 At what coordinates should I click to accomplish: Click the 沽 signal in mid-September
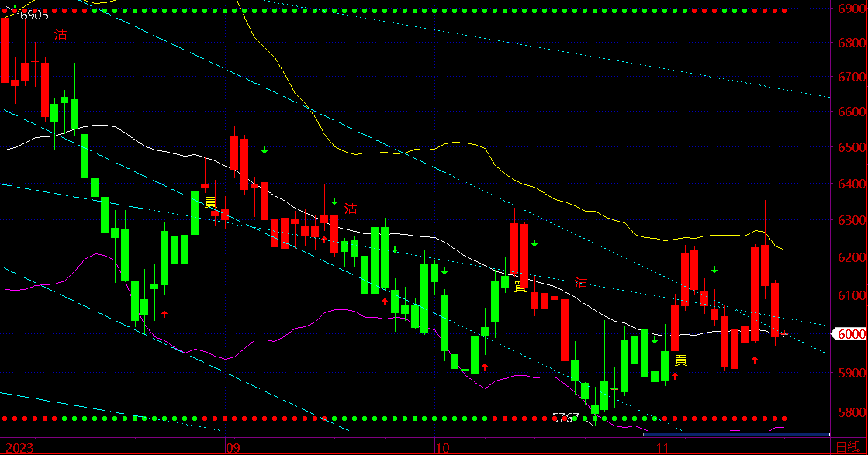pos(351,209)
